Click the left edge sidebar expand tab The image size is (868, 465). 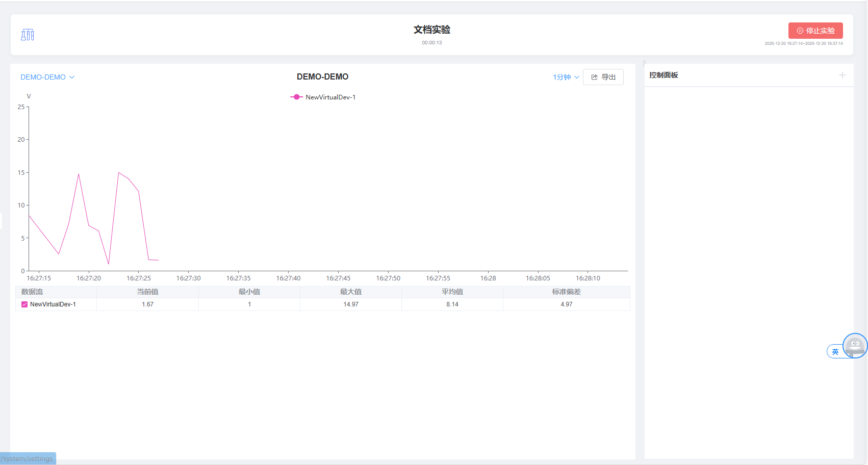coord(1,221)
